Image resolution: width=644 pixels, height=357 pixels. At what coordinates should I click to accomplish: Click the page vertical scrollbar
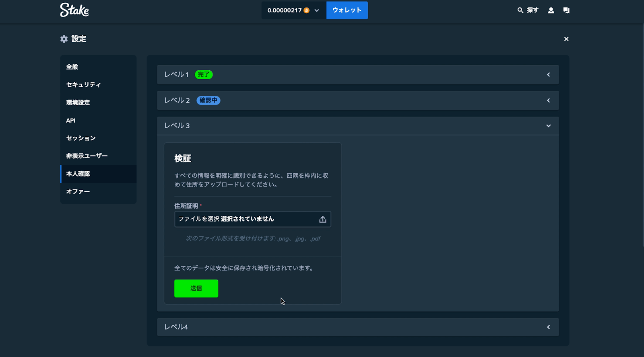coord(642,135)
